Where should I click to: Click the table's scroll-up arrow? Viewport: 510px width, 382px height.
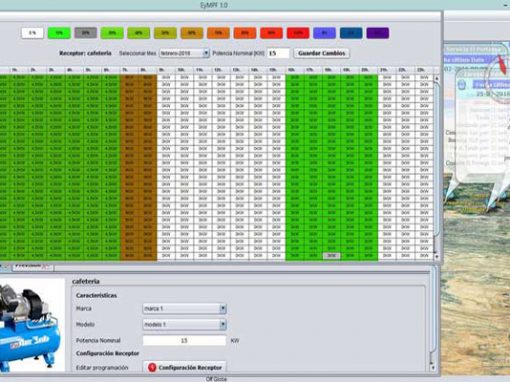click(x=437, y=78)
